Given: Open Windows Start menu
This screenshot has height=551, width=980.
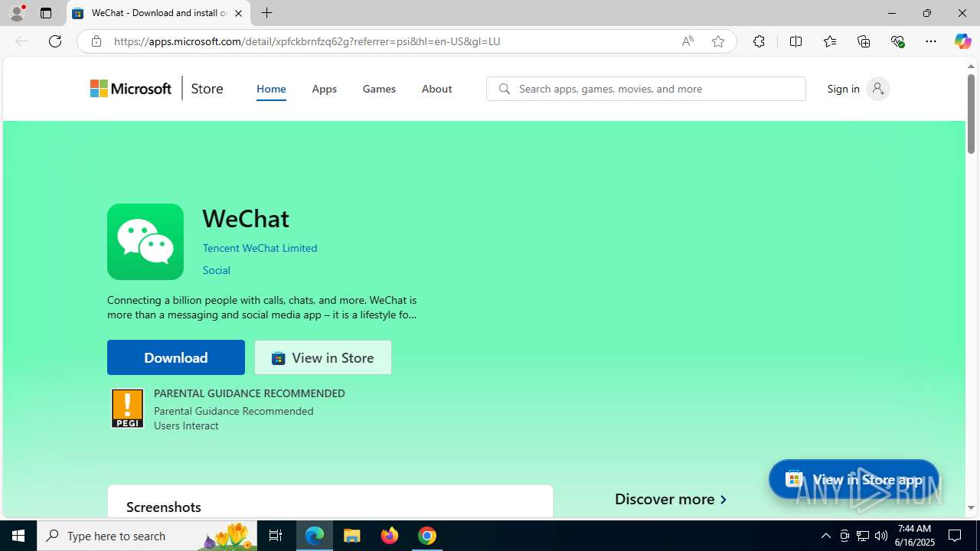Looking at the screenshot, I should click(x=18, y=536).
